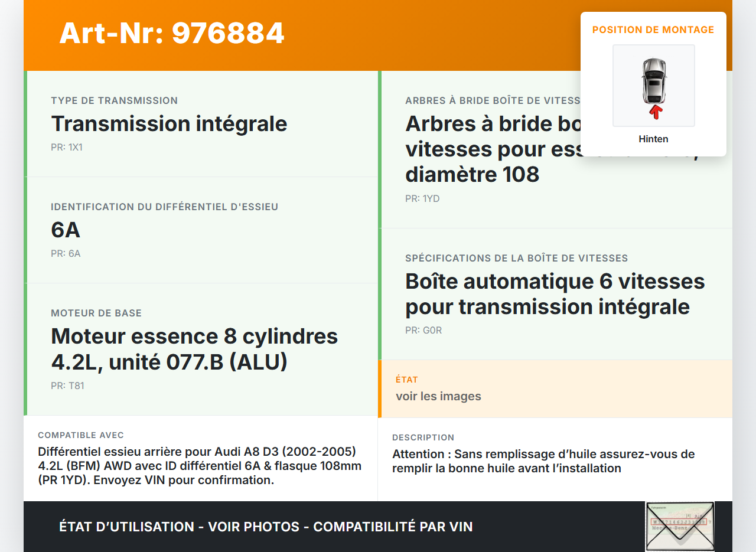Viewport: 756px width, 552px height.
Task: Click the "Hinten" position label
Action: pyautogui.click(x=653, y=139)
